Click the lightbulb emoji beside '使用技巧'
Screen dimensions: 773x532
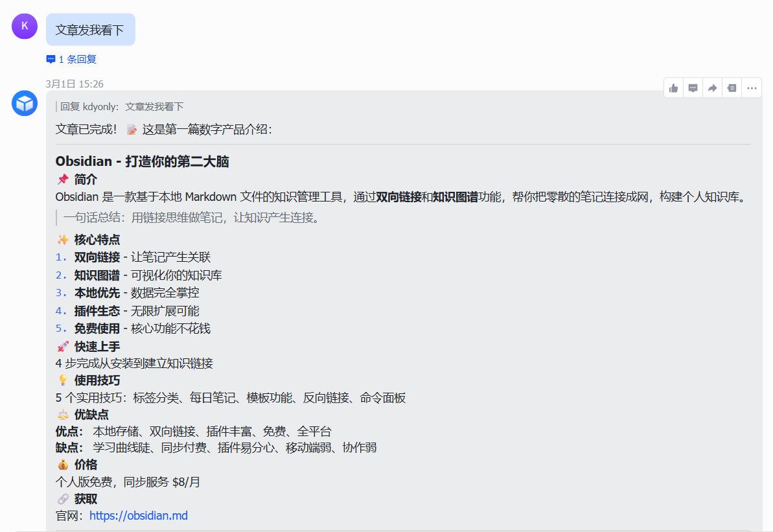[63, 380]
